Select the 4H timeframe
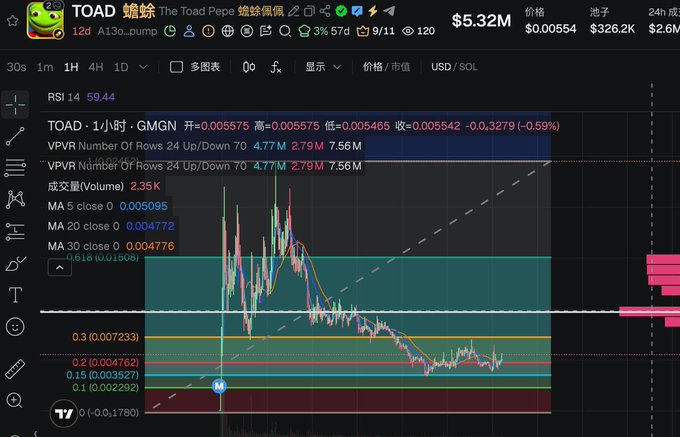Screen dimensions: 680x437 click(x=96, y=67)
